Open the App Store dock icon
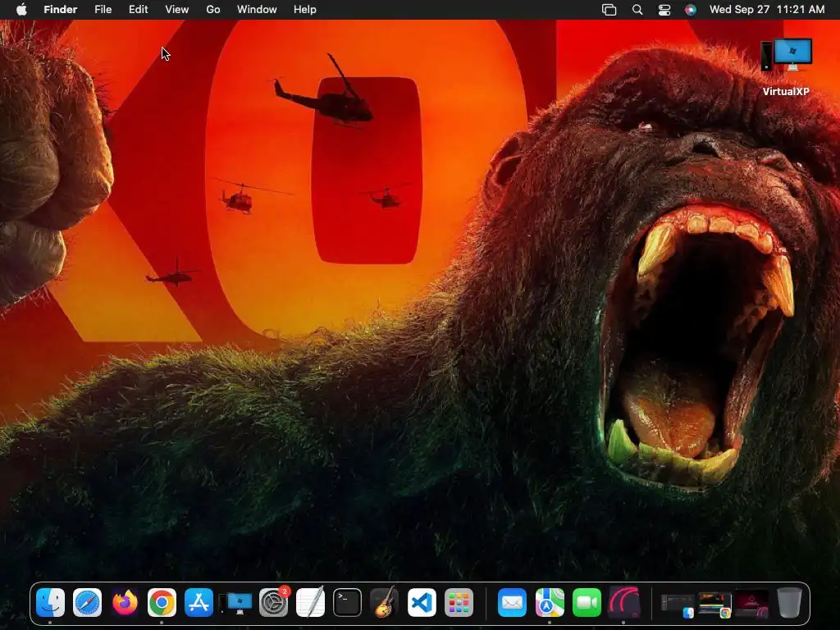The width and height of the screenshot is (840, 630). point(199,603)
